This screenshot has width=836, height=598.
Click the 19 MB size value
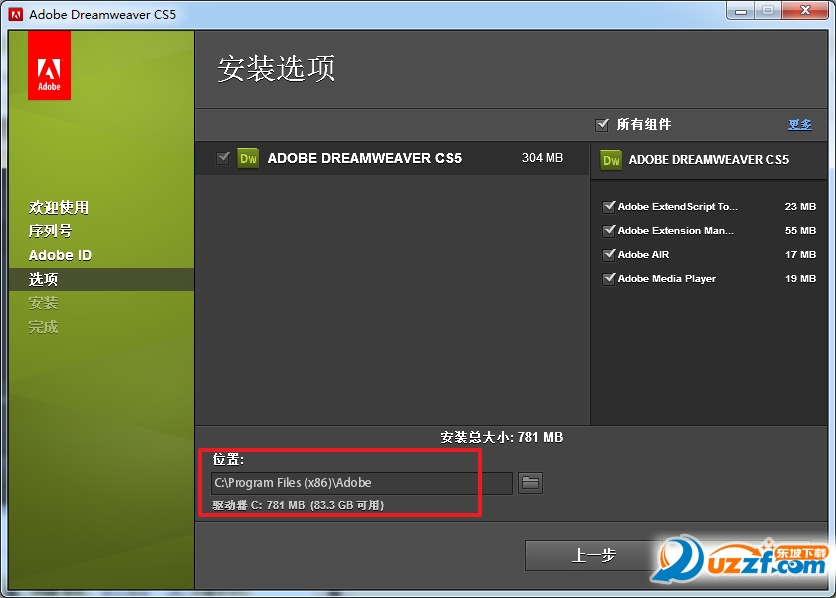point(800,279)
